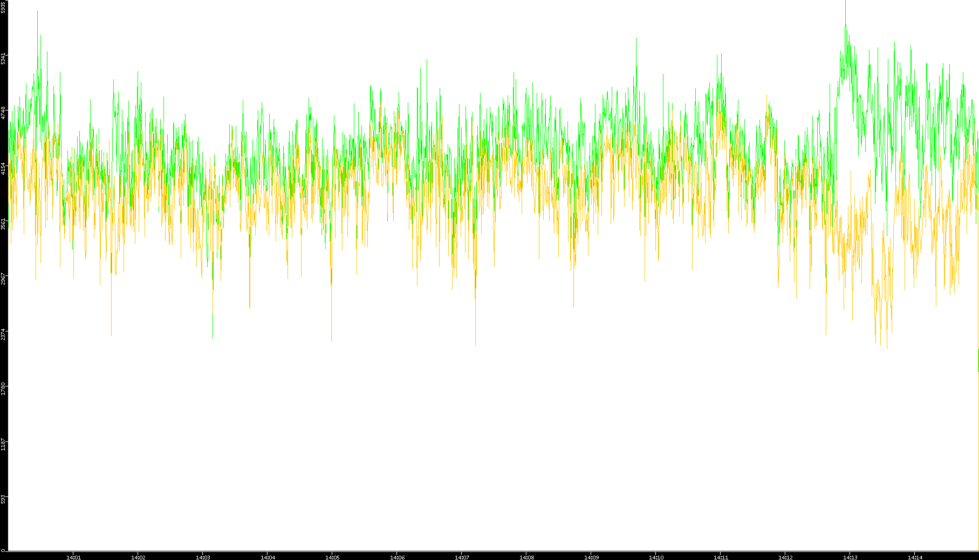Select the 14:10 time axis marker
979x560 pixels.
click(656, 557)
